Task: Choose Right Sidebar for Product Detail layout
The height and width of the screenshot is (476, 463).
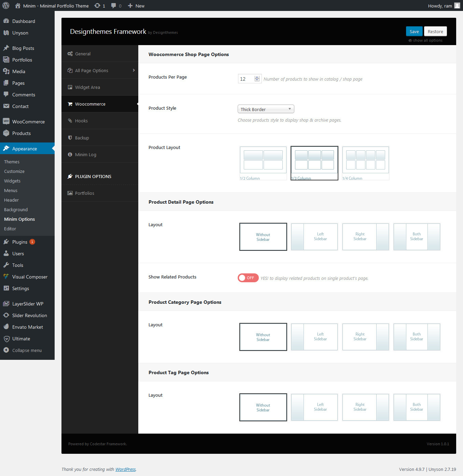Action: click(366, 237)
